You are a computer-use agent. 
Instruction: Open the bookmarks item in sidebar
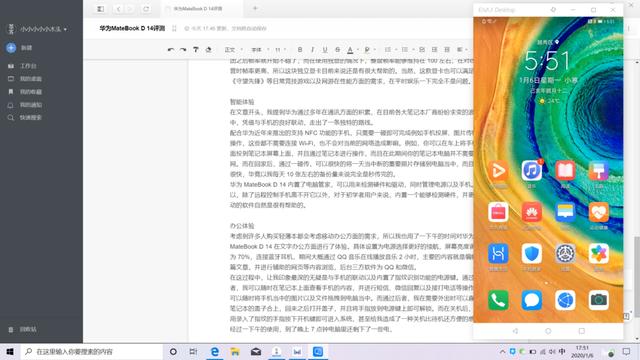pos(24,92)
